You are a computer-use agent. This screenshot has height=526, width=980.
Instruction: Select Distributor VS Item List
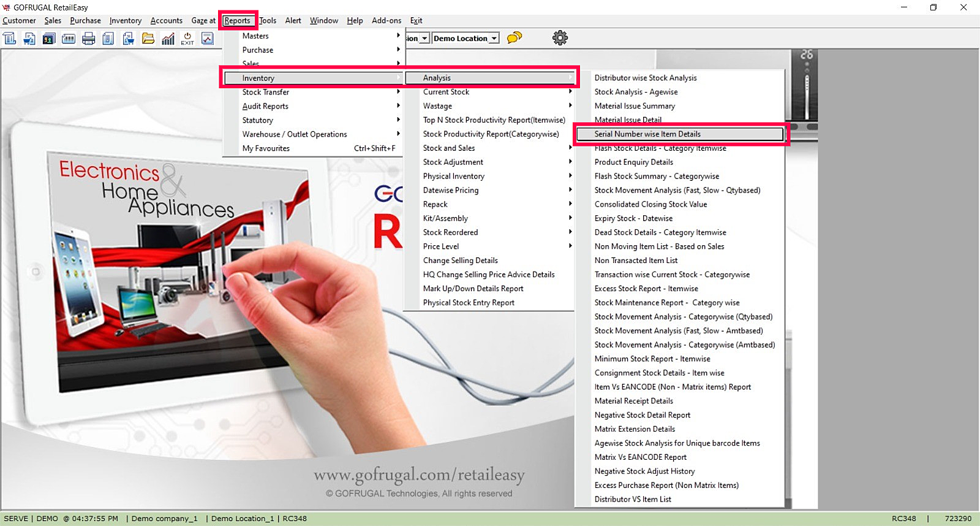click(680, 500)
